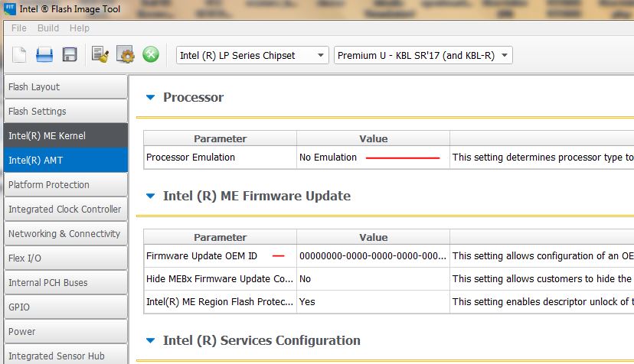Open the Build menu
634x364 pixels.
point(48,28)
